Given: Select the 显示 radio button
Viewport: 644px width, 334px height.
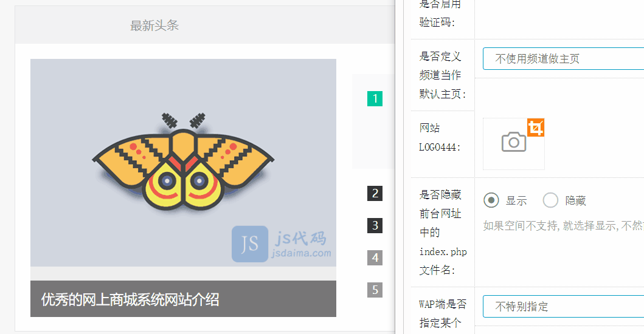Looking at the screenshot, I should pos(491,200).
